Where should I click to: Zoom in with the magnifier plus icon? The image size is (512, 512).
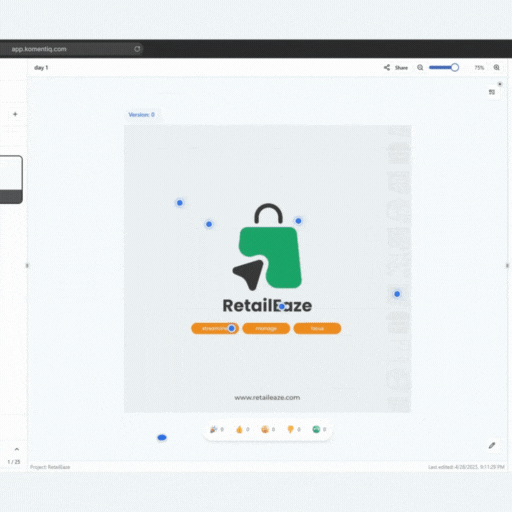click(x=496, y=68)
